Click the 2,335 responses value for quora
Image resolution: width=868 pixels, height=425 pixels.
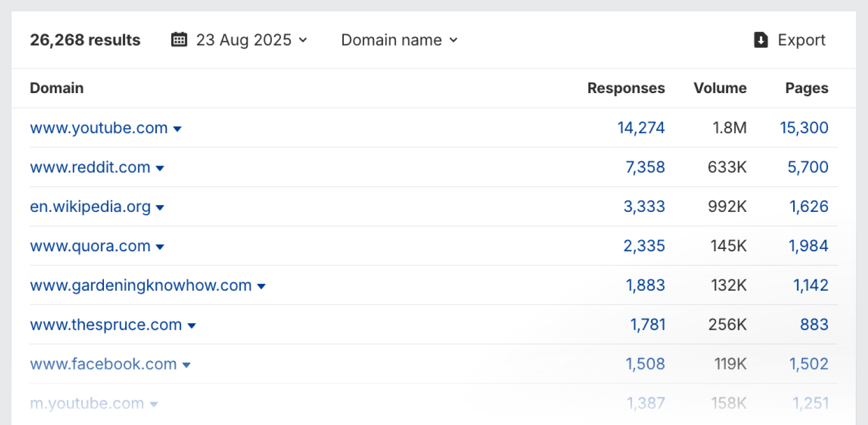point(644,246)
